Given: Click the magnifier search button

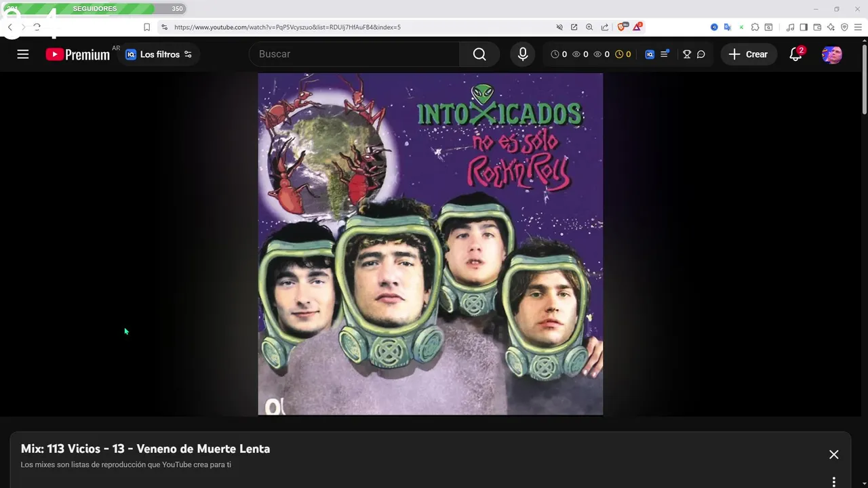Looking at the screenshot, I should click(x=479, y=54).
